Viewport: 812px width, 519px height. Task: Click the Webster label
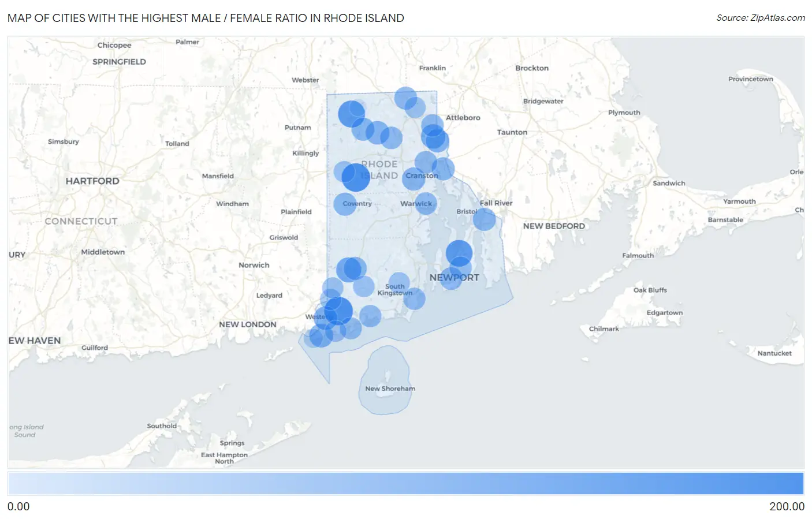coord(306,80)
